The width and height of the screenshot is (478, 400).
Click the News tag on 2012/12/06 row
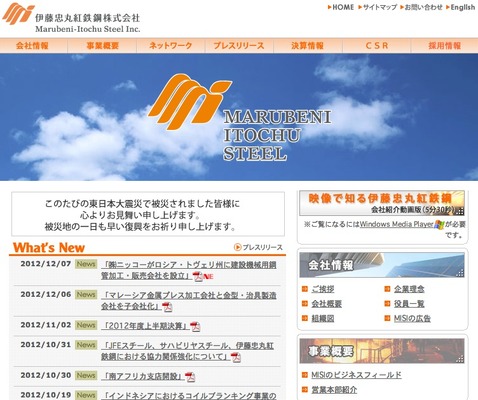86,294
